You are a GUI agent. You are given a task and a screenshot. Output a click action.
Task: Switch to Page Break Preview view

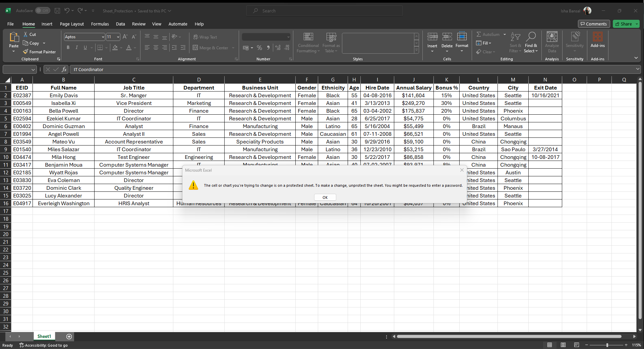click(x=576, y=345)
